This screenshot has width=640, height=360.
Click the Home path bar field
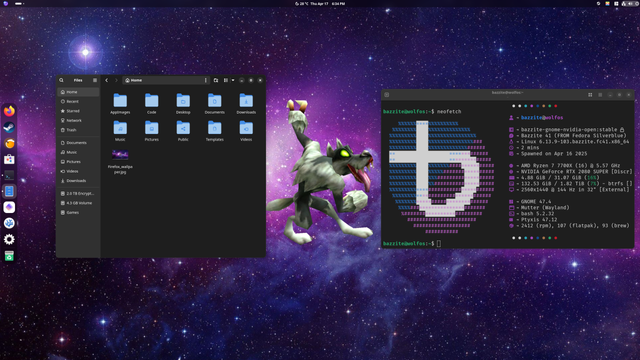(x=165, y=80)
